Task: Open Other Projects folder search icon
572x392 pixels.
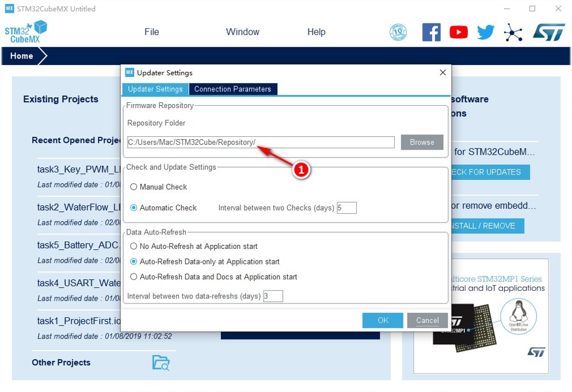Action: pyautogui.click(x=161, y=363)
